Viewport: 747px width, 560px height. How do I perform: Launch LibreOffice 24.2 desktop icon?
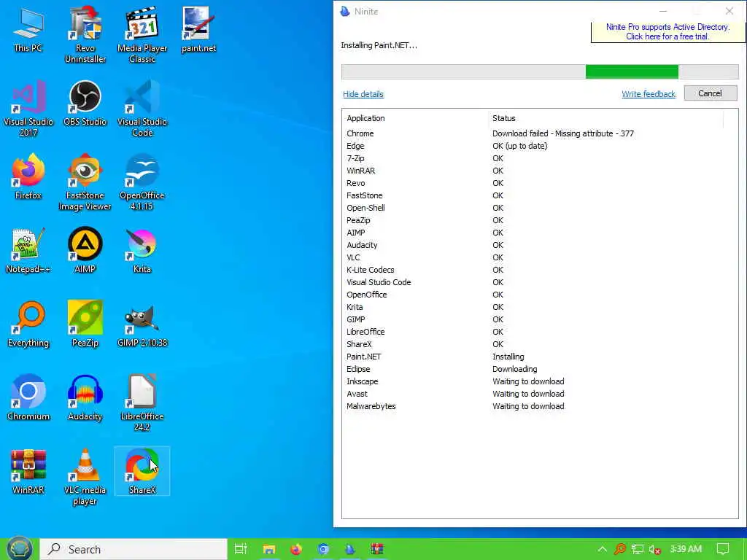(142, 402)
